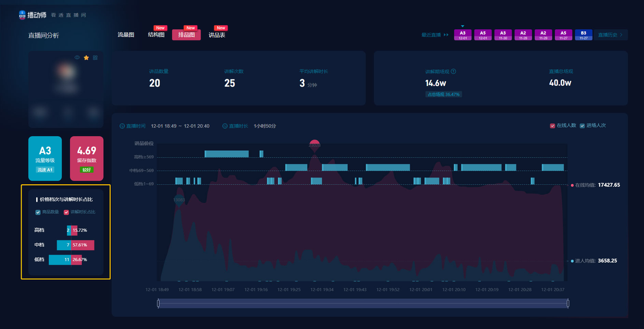Expand 直播历史 with its chevron
The width and height of the screenshot is (644, 329).
pos(621,35)
